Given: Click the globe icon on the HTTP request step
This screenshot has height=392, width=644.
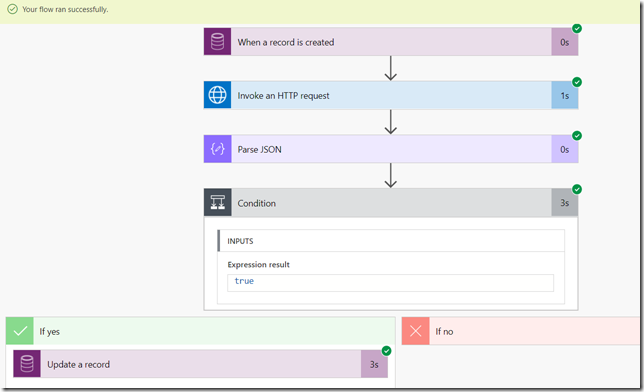Looking at the screenshot, I should tap(217, 95).
